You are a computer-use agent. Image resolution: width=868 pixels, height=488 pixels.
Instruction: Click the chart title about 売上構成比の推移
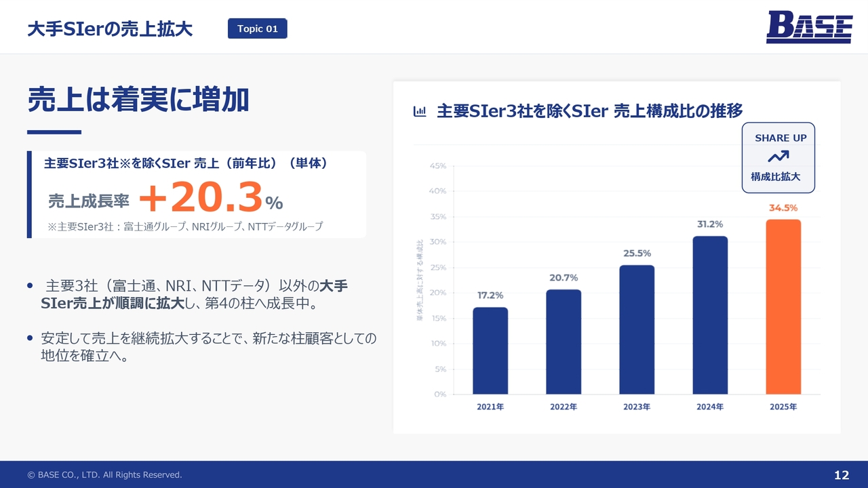click(589, 111)
